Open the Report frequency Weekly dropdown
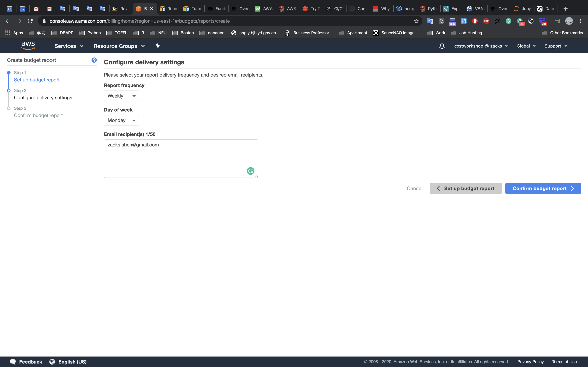The height and width of the screenshot is (367, 588). 121,96
